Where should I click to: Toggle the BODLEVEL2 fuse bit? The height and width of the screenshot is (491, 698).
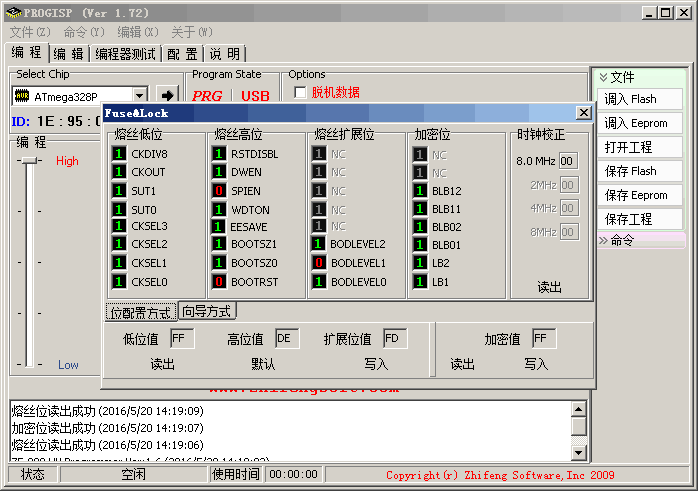(318, 244)
